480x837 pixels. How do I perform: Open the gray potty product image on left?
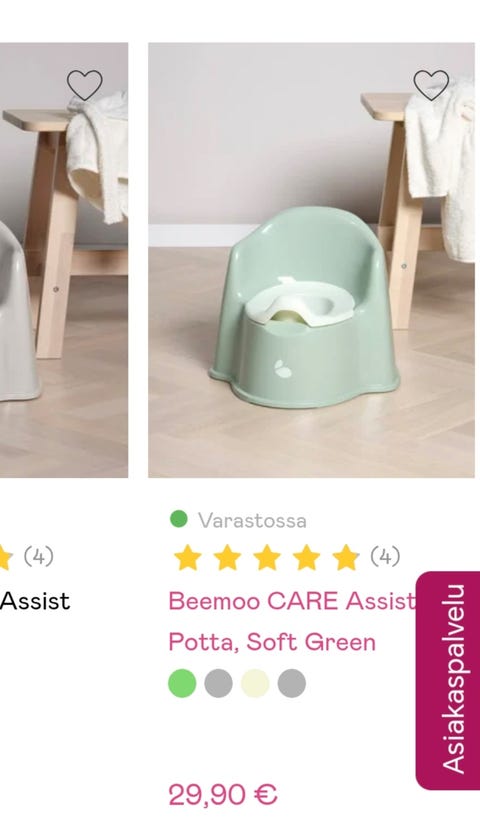64,260
